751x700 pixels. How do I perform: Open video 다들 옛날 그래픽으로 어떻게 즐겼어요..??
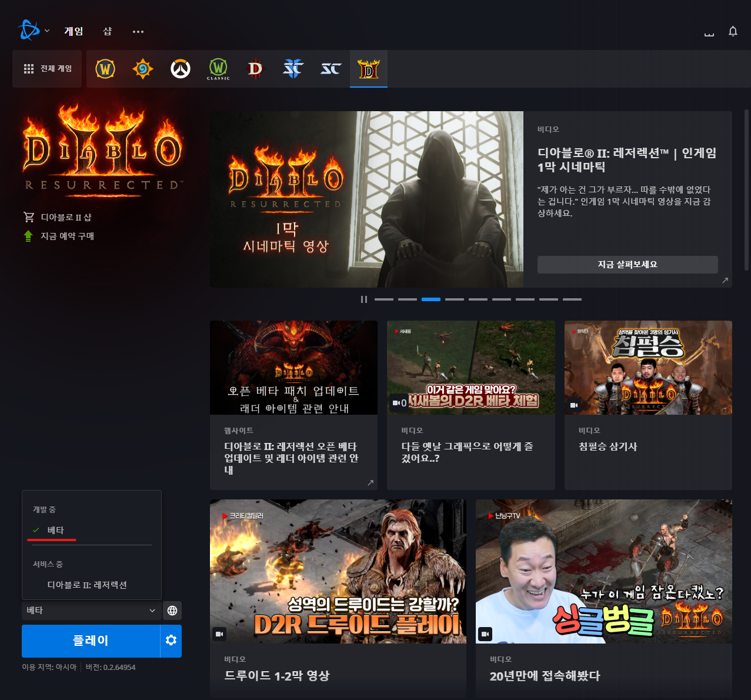pyautogui.click(x=468, y=452)
